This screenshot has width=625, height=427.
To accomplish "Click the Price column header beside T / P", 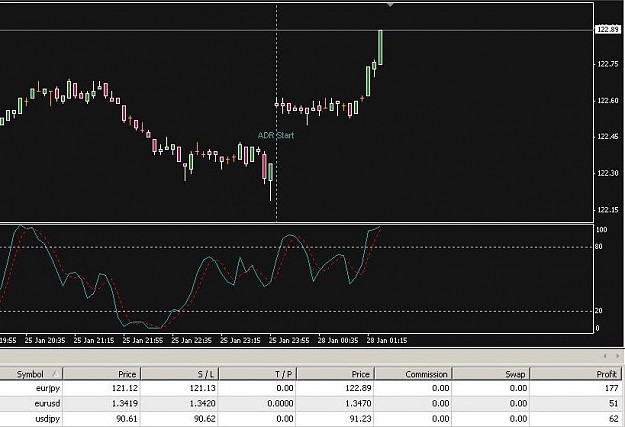I will [x=336, y=374].
